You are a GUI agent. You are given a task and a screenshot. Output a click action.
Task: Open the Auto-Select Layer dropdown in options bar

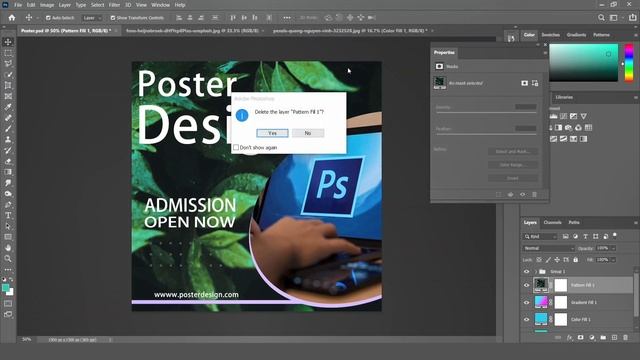pyautogui.click(x=92, y=18)
